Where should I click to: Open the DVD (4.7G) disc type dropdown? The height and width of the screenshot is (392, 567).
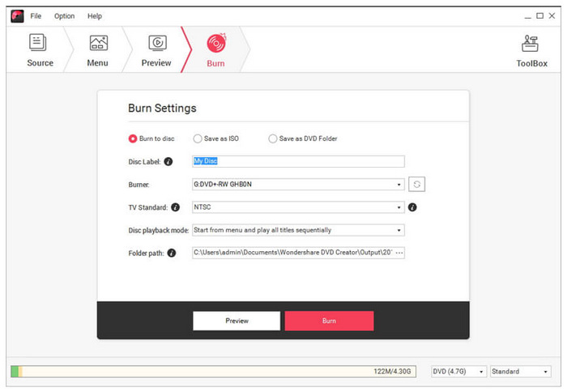[x=458, y=372]
